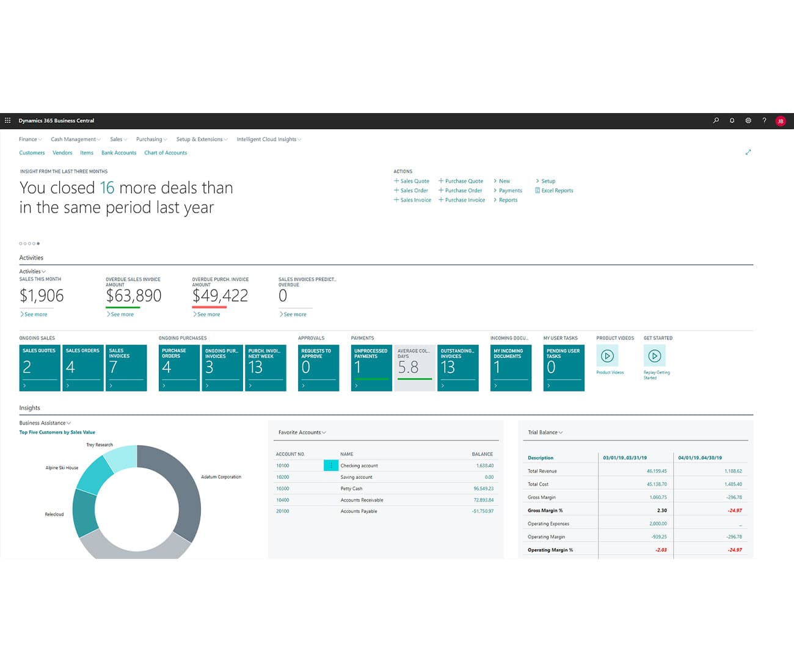Screen dimensions: 794x672
Task: Open Purch. Invoices Next Week tile
Action: coord(266,368)
